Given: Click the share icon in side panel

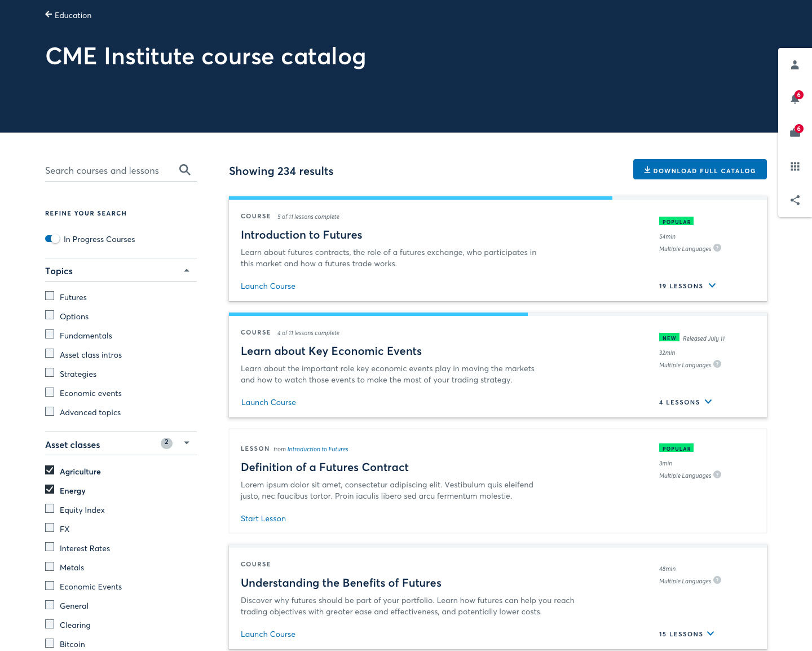Looking at the screenshot, I should coord(795,200).
